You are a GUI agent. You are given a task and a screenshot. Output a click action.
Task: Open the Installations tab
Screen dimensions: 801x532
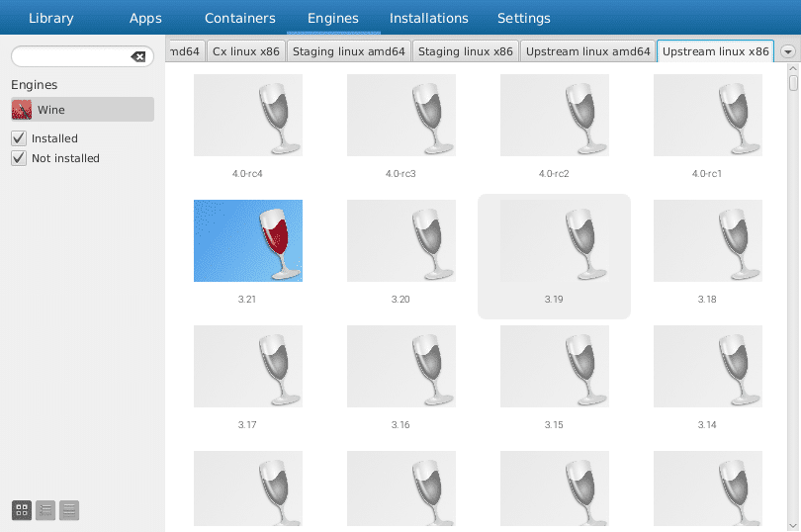[429, 19]
